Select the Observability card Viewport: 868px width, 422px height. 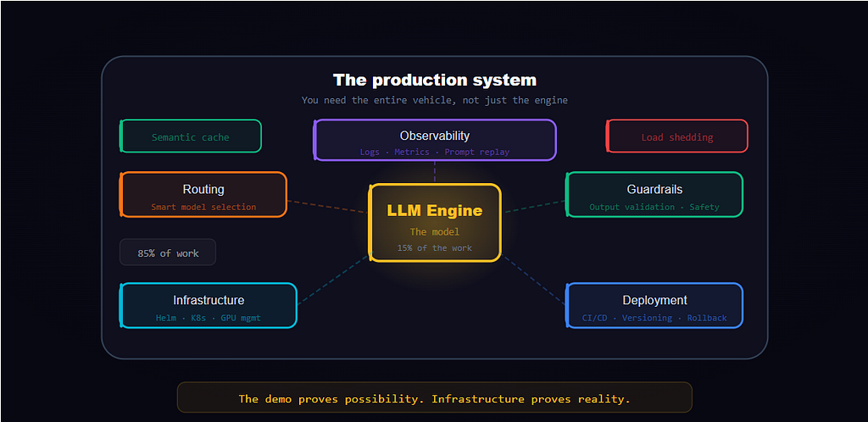point(435,140)
